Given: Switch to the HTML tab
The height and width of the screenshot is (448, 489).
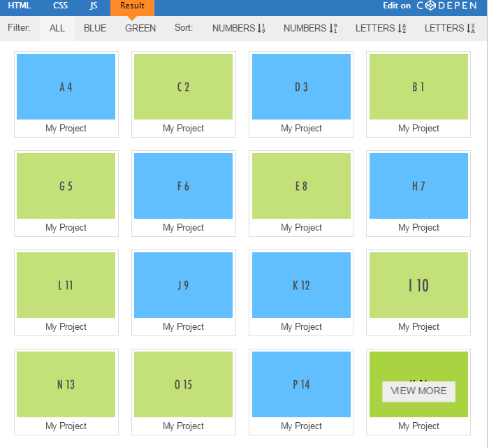Looking at the screenshot, I should [20, 6].
